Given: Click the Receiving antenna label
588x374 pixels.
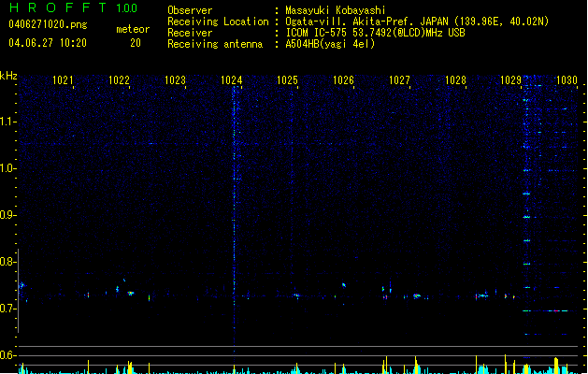Looking at the screenshot, I should (215, 44).
